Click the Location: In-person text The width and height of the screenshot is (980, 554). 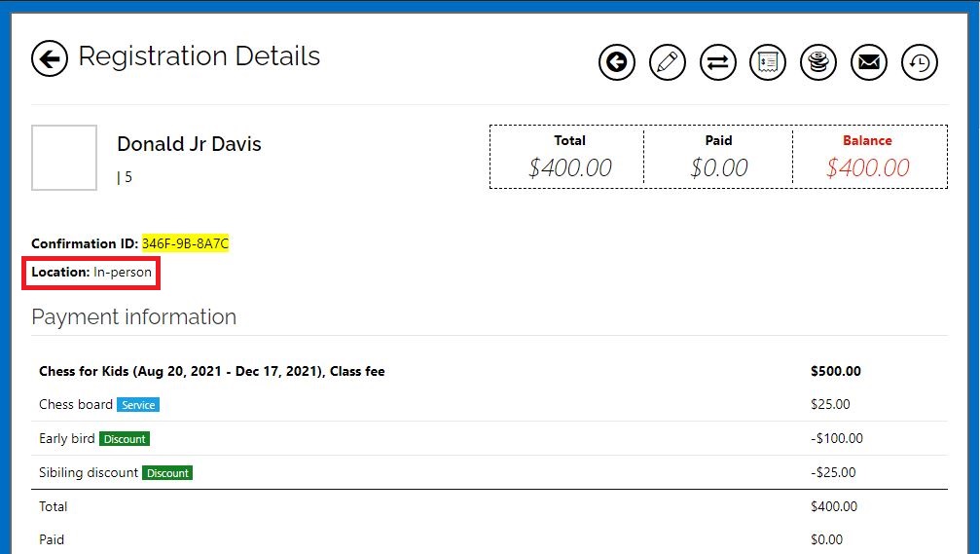(x=91, y=273)
